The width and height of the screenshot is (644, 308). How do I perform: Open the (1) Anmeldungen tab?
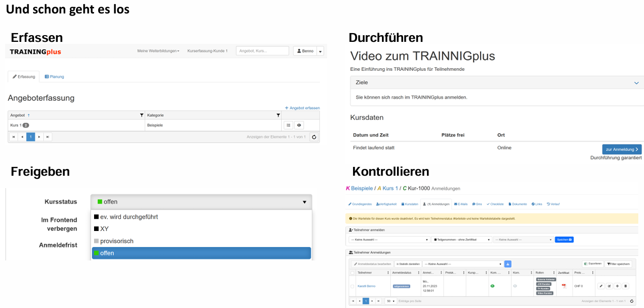tap(436, 204)
